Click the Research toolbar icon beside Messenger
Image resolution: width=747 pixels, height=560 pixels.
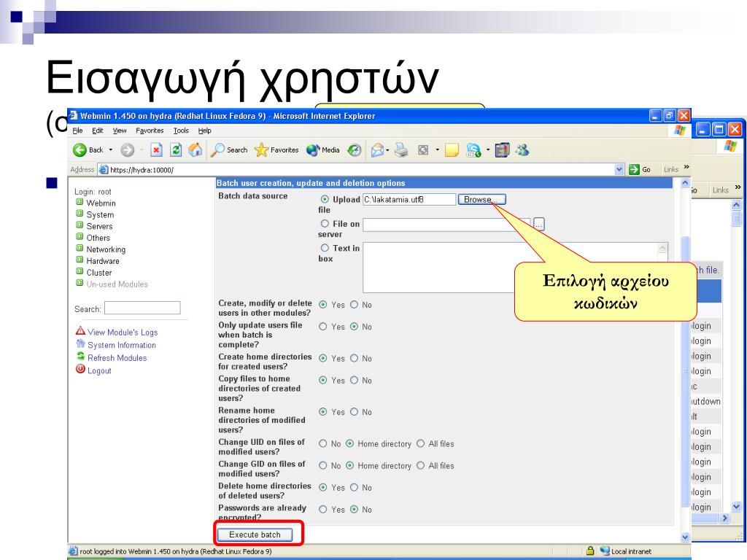[x=502, y=150]
